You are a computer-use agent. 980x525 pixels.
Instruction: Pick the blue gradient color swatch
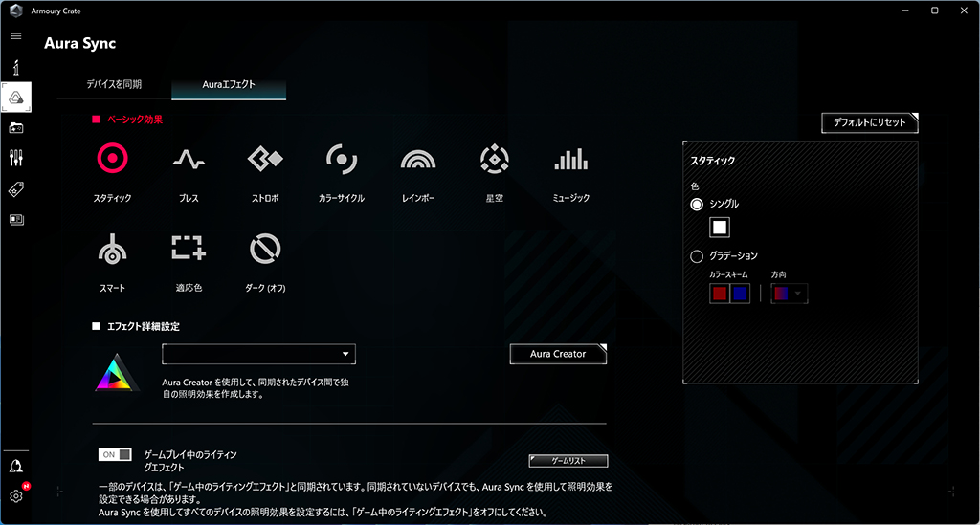[x=740, y=294]
